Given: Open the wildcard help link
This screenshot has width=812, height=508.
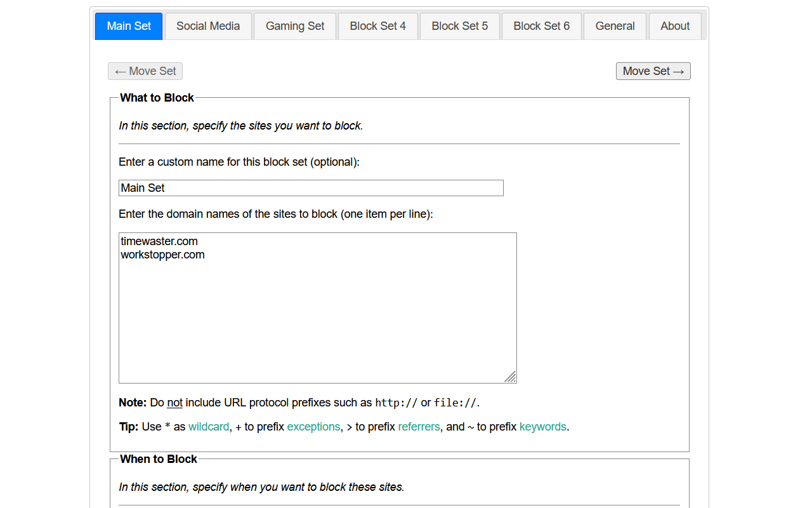Looking at the screenshot, I should (209, 427).
